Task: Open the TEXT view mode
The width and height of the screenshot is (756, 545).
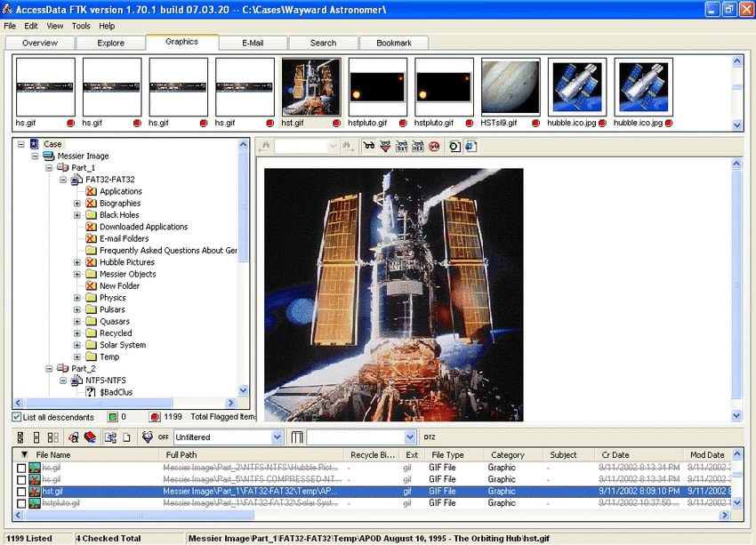Action: (x=402, y=148)
